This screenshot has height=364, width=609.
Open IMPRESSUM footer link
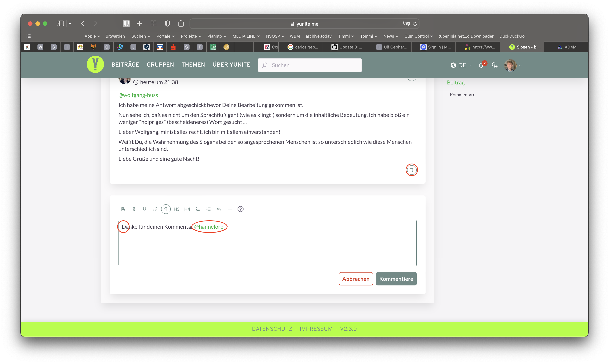pyautogui.click(x=316, y=329)
